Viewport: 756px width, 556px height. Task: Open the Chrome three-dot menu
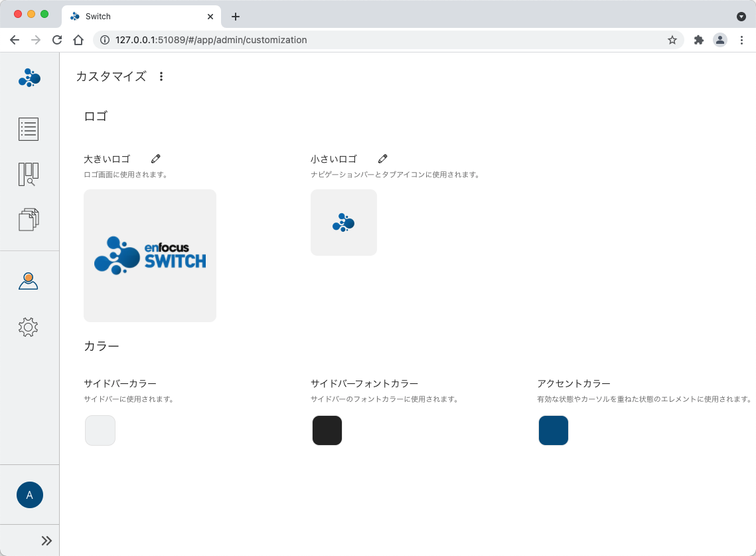click(741, 40)
